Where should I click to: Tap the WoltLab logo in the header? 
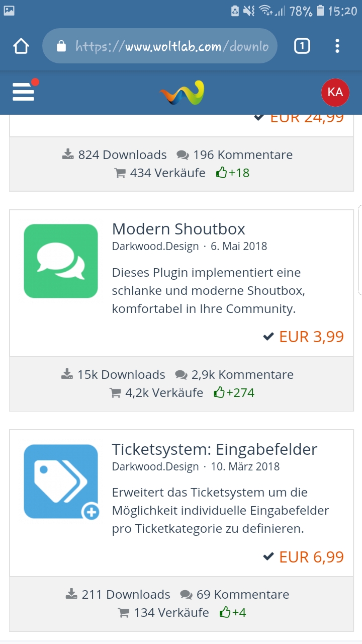pos(182,93)
